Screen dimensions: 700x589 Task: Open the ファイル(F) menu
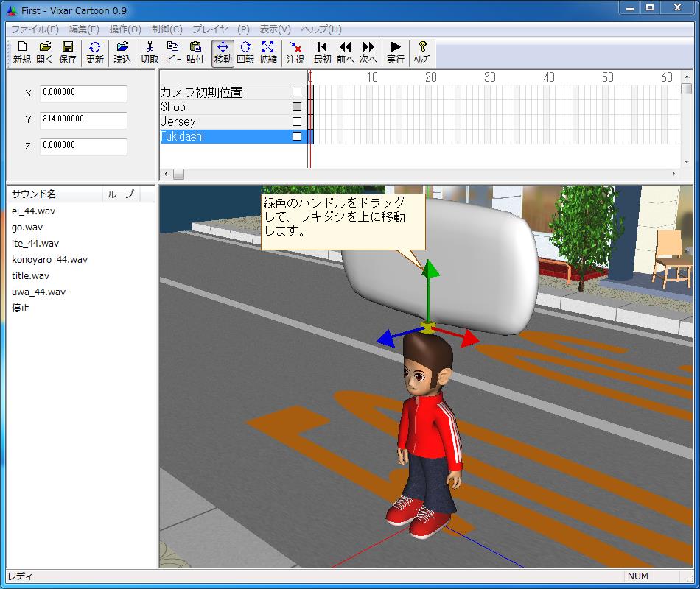[35, 29]
